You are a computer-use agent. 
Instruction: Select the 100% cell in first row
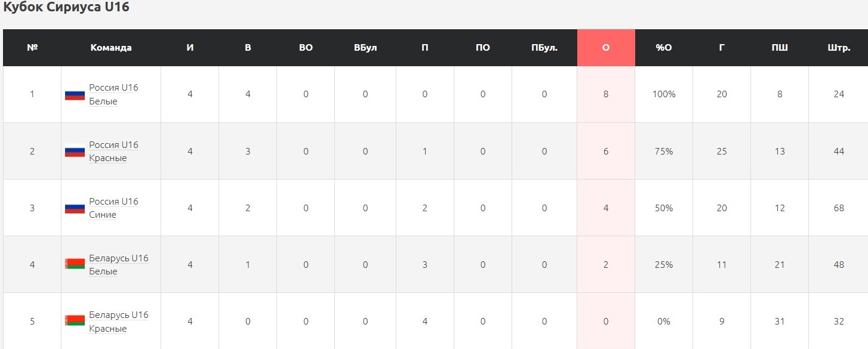664,94
